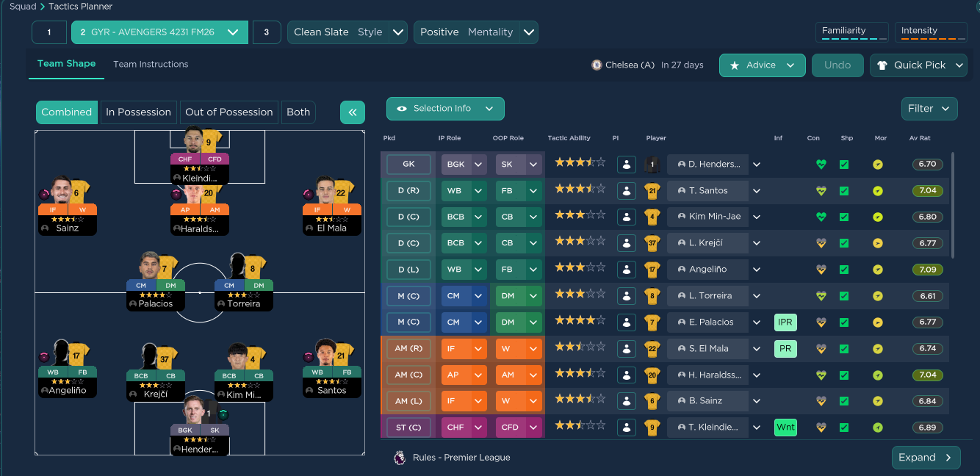The width and height of the screenshot is (980, 476).
Task: Open the Advice dropdown
Action: click(x=763, y=65)
